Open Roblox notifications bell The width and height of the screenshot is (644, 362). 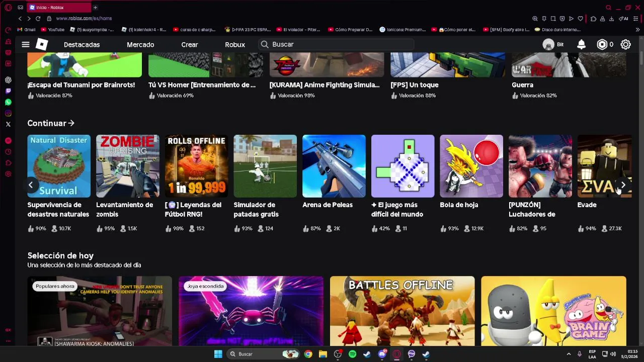pyautogui.click(x=581, y=44)
